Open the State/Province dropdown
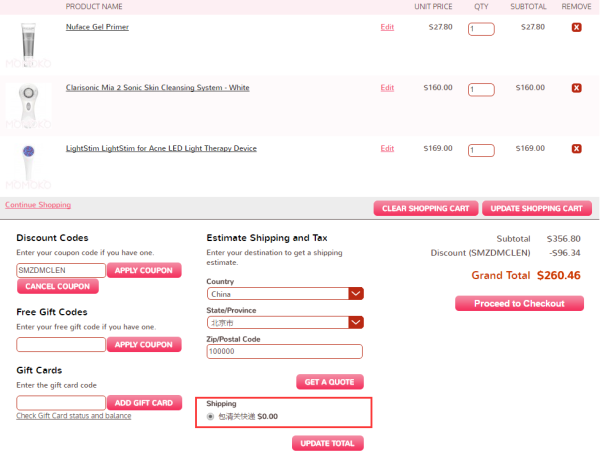 pos(285,323)
